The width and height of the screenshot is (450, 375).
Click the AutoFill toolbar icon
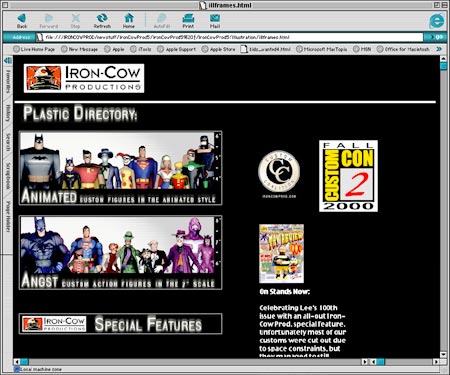(x=162, y=21)
